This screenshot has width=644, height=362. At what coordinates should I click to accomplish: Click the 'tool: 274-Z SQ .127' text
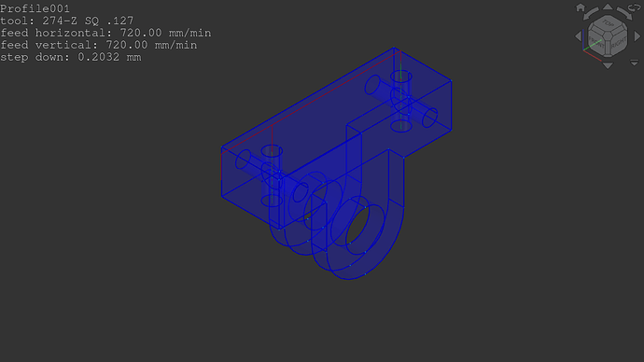(x=67, y=21)
